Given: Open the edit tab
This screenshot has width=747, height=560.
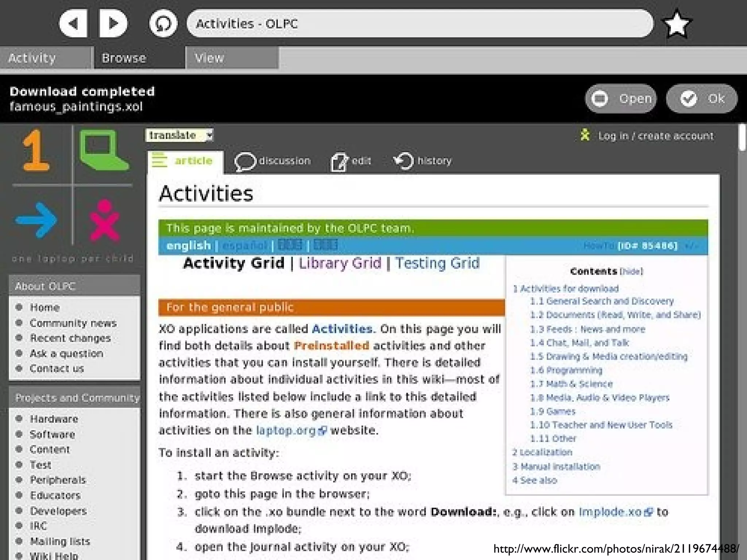Looking at the screenshot, I should 351,161.
